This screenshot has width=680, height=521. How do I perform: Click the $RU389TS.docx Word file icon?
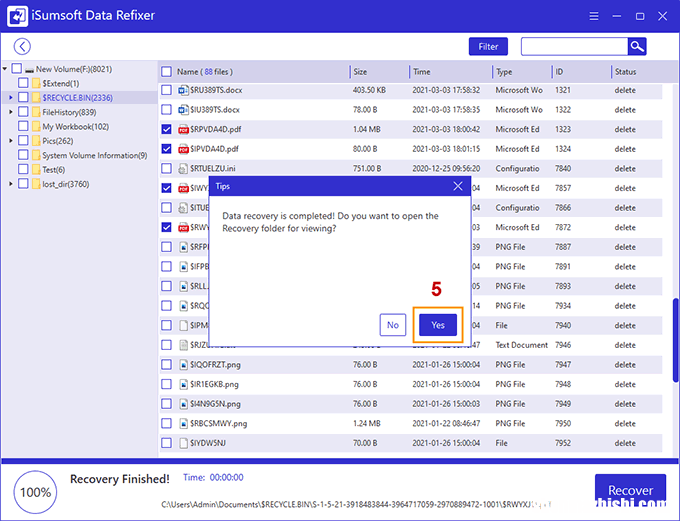(x=183, y=91)
